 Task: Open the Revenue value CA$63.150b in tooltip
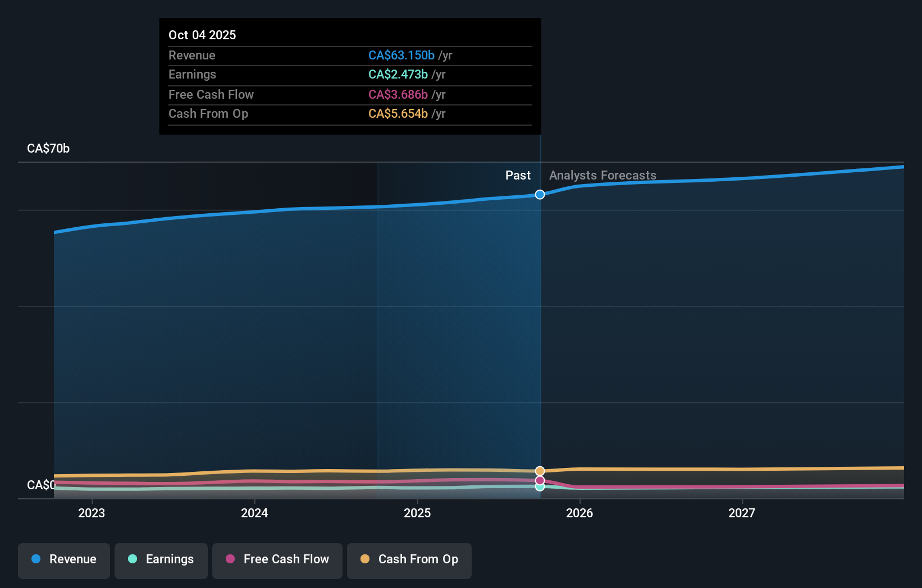401,55
